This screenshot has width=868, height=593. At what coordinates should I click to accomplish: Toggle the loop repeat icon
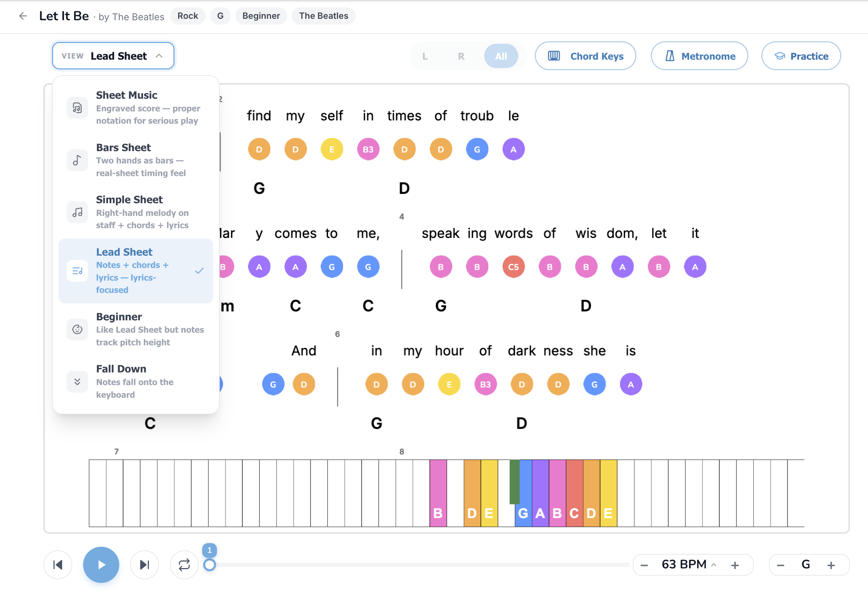(x=184, y=564)
